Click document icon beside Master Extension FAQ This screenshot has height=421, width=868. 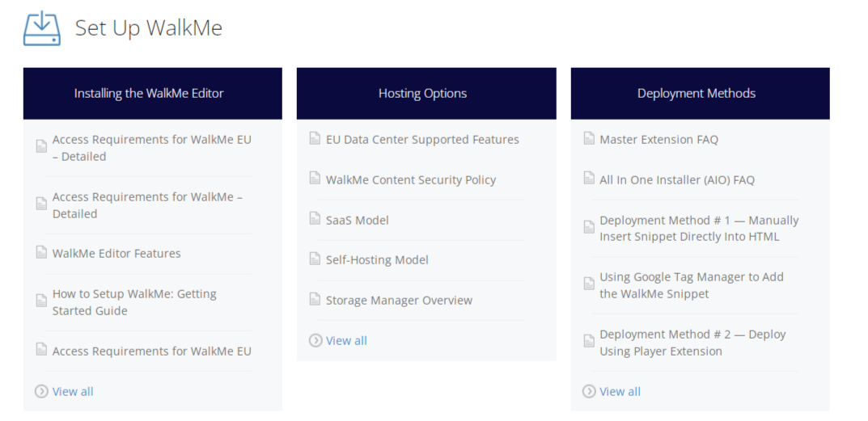tap(589, 139)
